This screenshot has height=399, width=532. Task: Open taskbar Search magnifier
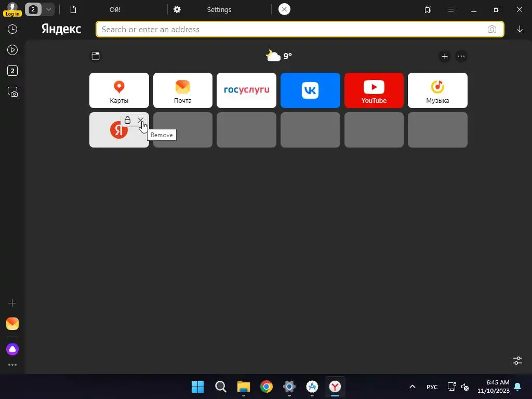pyautogui.click(x=220, y=387)
